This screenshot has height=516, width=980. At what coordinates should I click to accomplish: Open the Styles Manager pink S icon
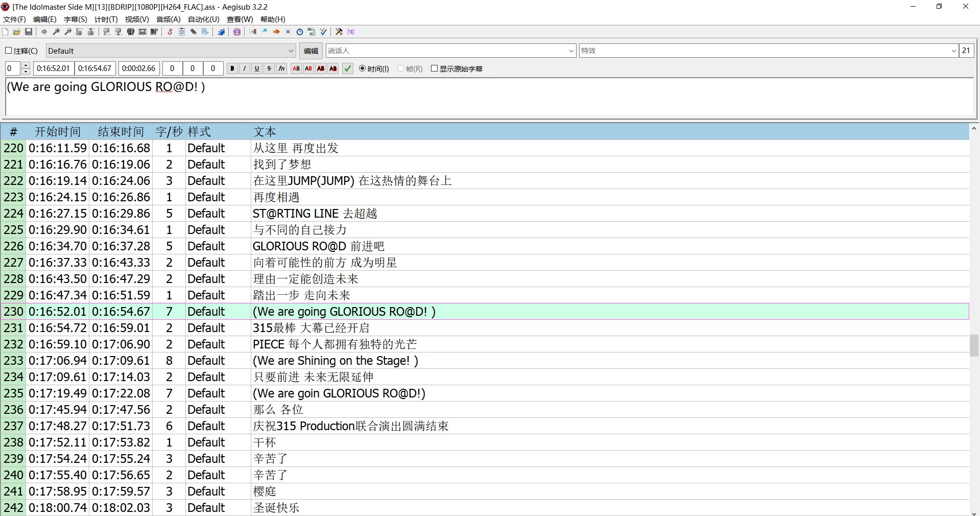tap(170, 32)
